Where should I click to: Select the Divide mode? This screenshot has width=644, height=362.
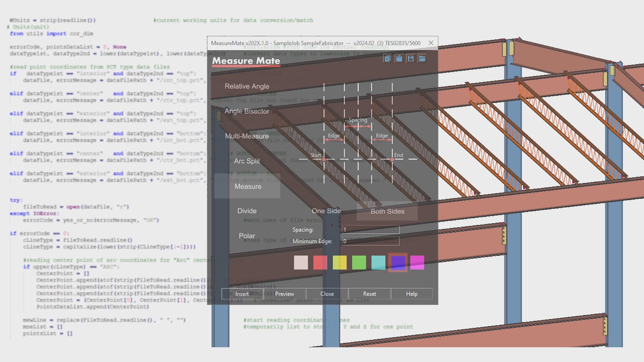[247, 211]
